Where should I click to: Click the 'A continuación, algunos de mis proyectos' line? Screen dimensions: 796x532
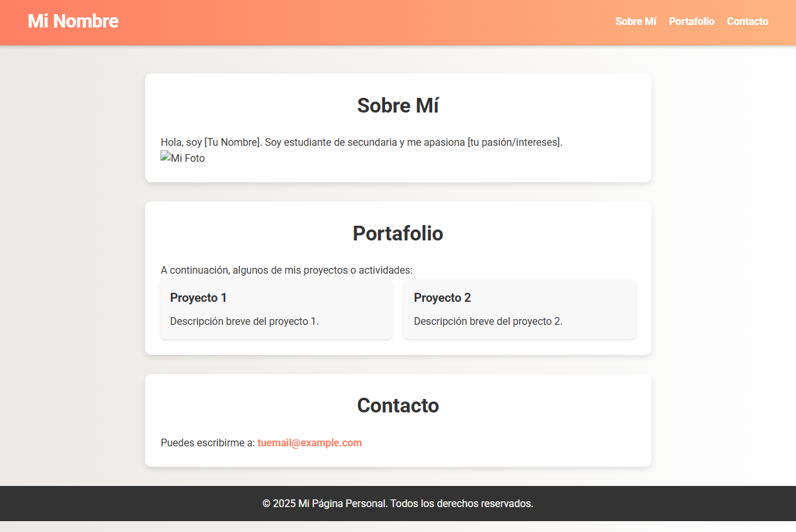[x=286, y=270]
